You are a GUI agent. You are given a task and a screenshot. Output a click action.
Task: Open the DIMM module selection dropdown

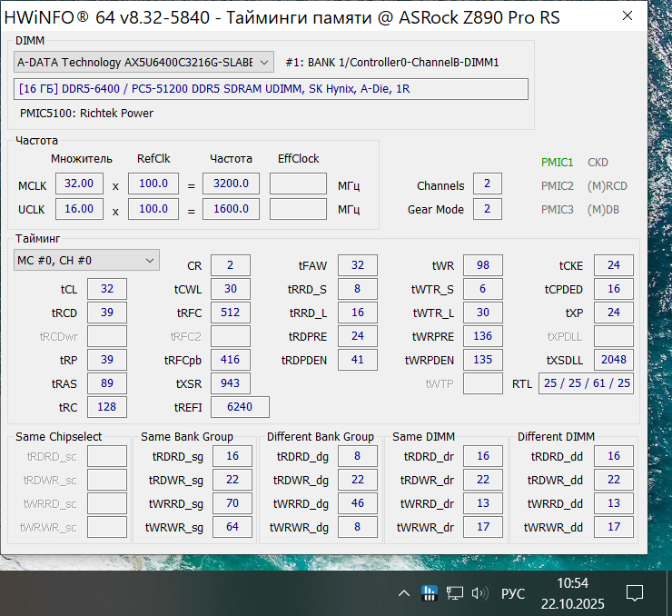click(x=143, y=63)
